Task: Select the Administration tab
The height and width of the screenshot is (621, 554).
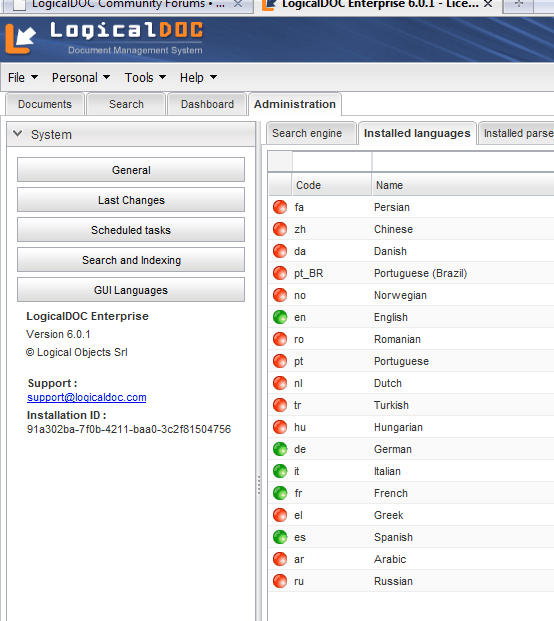Action: tap(295, 104)
